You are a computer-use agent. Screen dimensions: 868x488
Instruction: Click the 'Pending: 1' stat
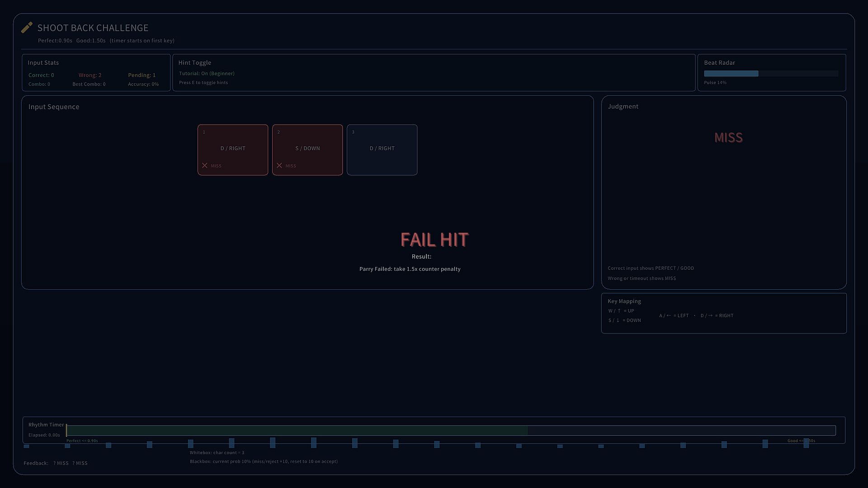[142, 75]
